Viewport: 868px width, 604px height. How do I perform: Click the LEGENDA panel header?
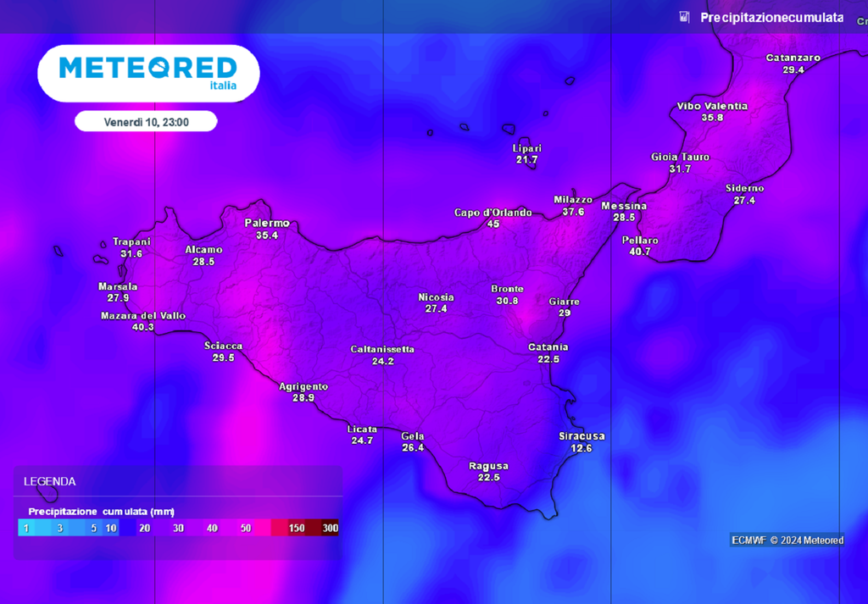coord(50,481)
